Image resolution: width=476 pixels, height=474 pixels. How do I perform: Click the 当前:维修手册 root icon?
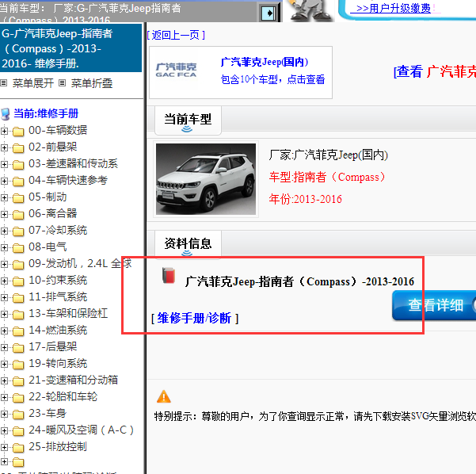point(6,114)
